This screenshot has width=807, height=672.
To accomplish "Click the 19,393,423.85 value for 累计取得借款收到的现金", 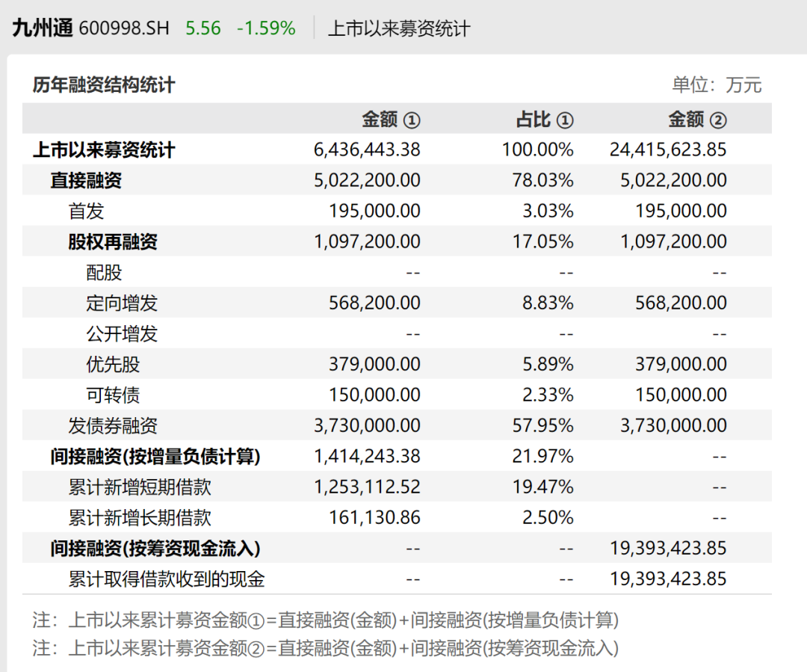I will point(668,579).
